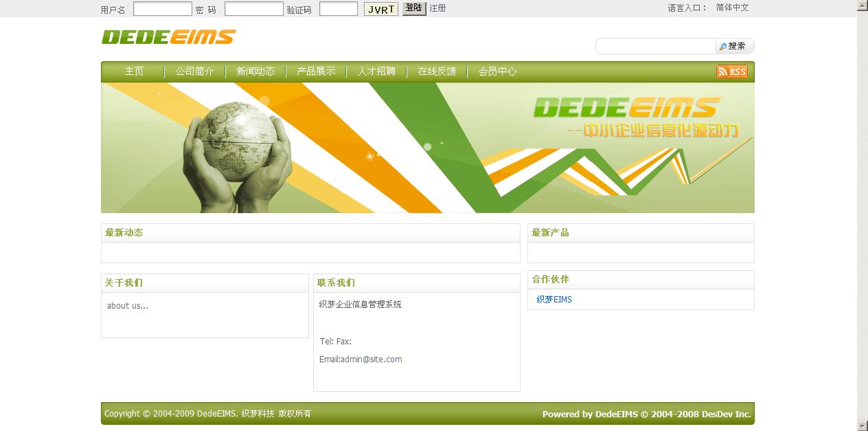Click the 'about us...' text
This screenshot has width=868, height=431.
coord(128,306)
